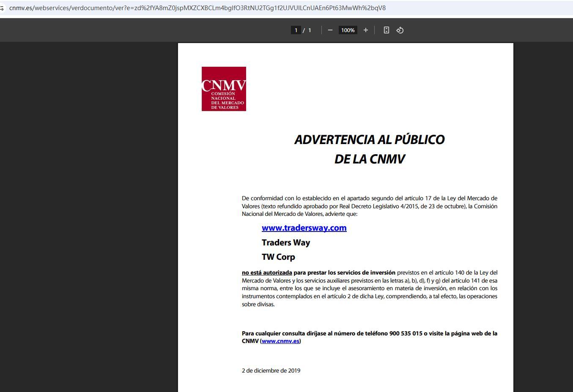Focus the cnmv.es URL address bar
Image resolution: width=573 pixels, height=392 pixels.
(197, 8)
